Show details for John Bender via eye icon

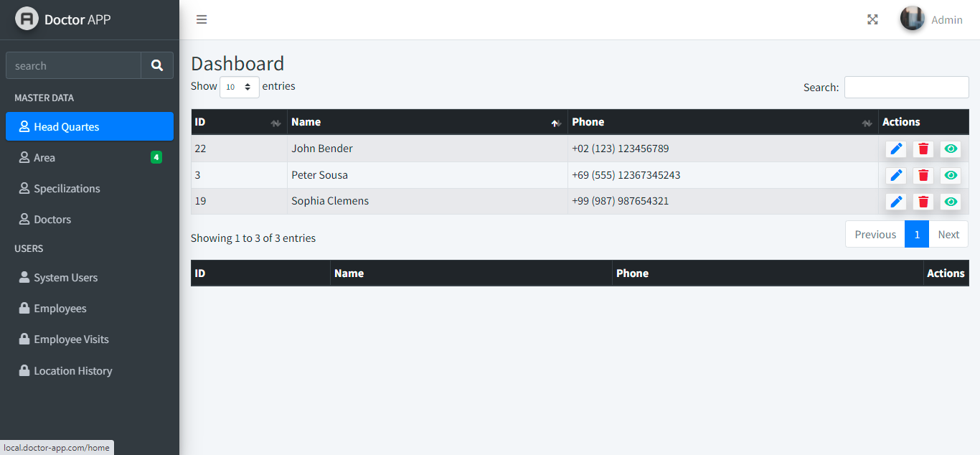click(x=950, y=149)
